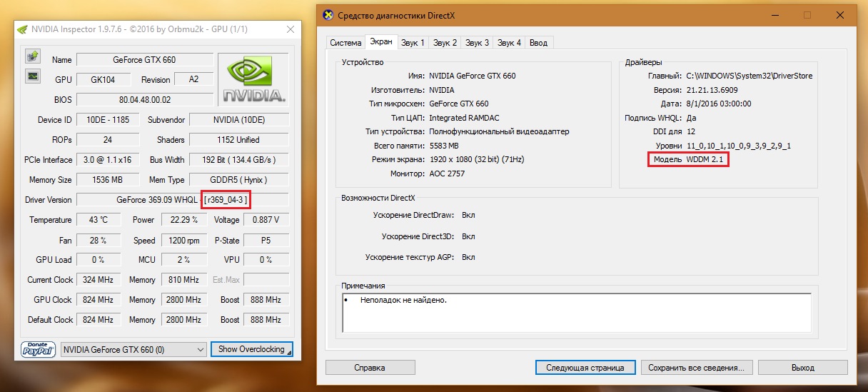Click the Current Clock 324 MHz value
This screenshot has width=868, height=392.
(x=99, y=280)
